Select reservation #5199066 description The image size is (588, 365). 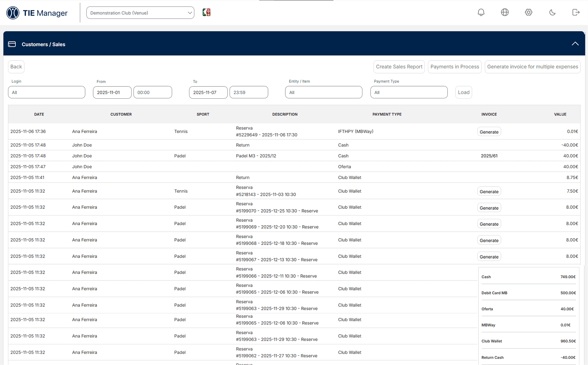pyautogui.click(x=276, y=272)
